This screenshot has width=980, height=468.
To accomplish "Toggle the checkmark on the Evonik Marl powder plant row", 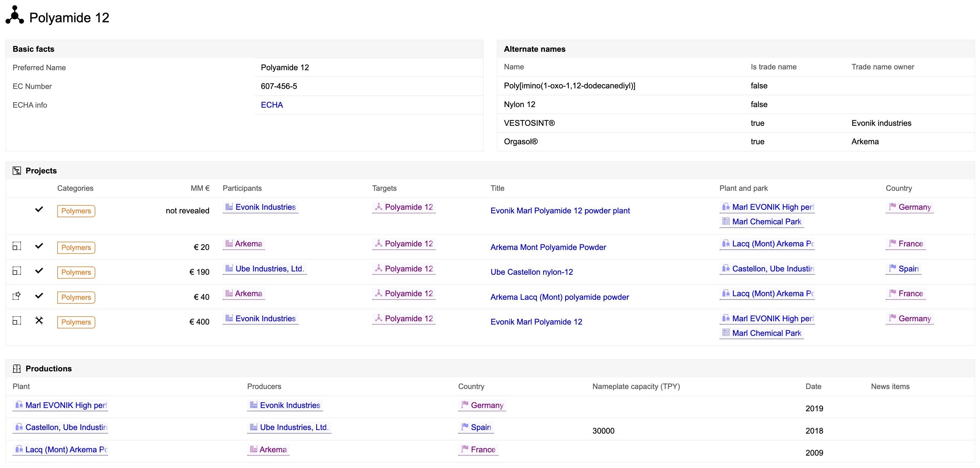I will pyautogui.click(x=39, y=209).
